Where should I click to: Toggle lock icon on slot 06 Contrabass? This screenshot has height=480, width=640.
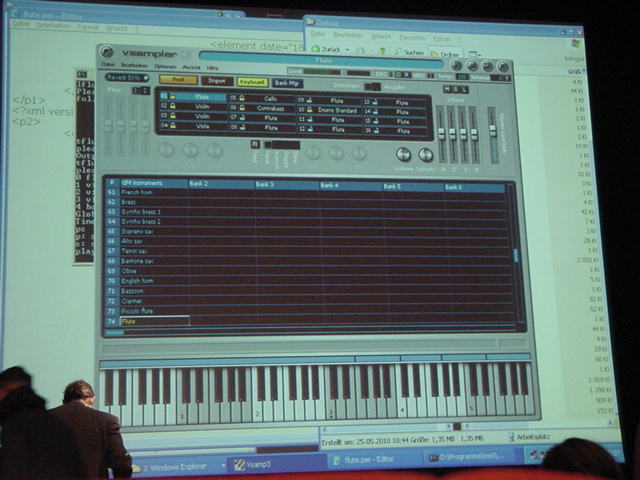pyautogui.click(x=242, y=108)
